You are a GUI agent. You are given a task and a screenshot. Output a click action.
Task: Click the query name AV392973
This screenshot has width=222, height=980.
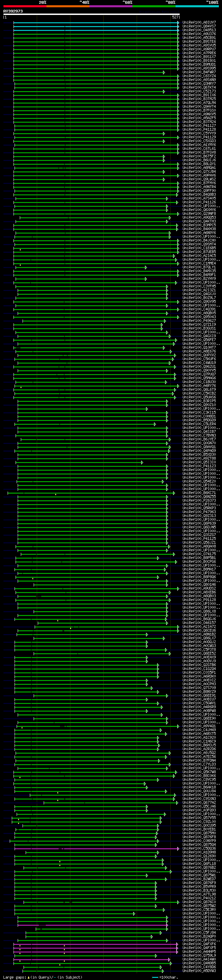13,11
